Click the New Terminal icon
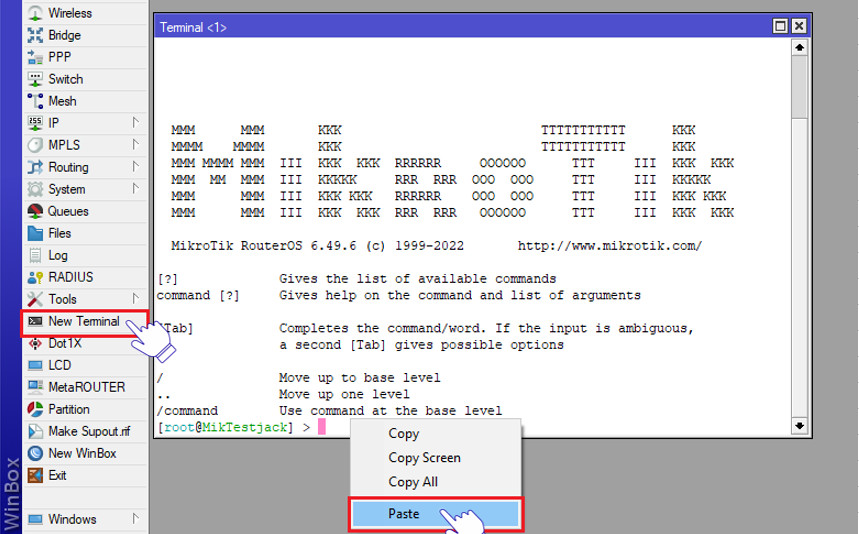859x534 pixels. click(35, 321)
